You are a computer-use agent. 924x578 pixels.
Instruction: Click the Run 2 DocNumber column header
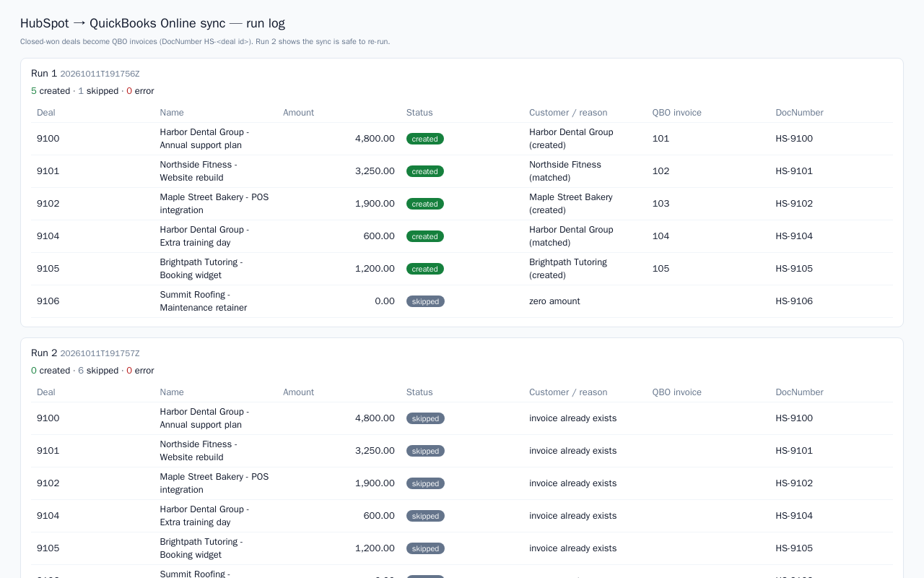tap(799, 392)
